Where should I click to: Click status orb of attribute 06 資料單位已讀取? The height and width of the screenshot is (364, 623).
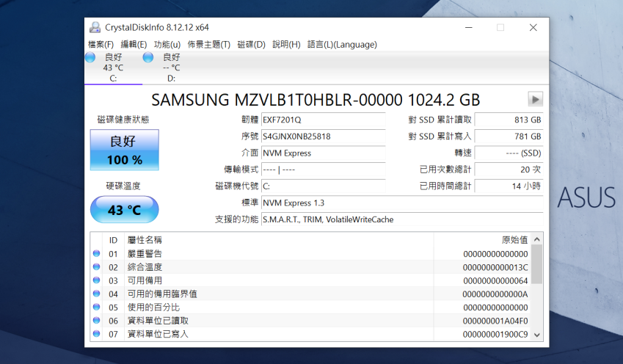click(96, 320)
